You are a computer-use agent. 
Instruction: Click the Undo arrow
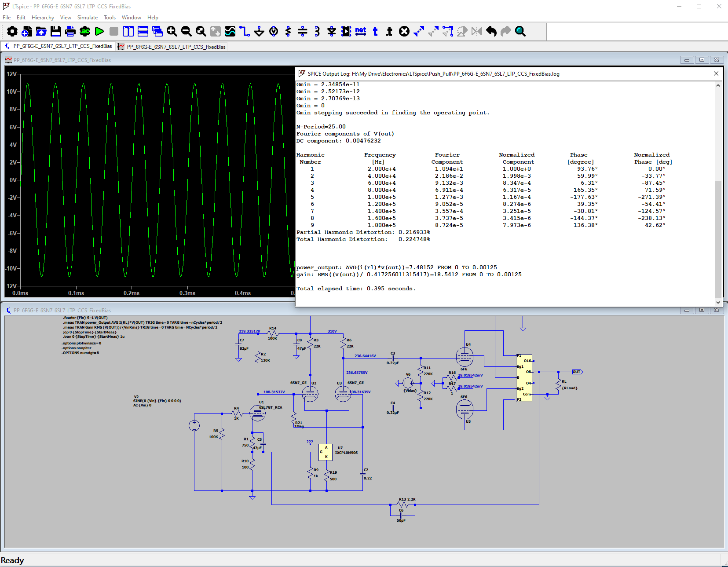pos(491,31)
